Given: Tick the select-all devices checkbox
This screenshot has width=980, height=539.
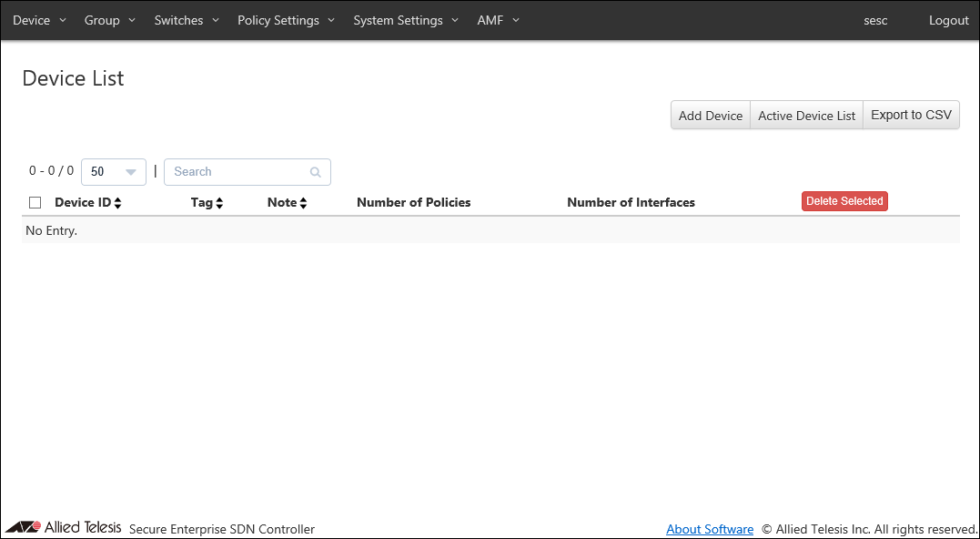Looking at the screenshot, I should pyautogui.click(x=35, y=202).
